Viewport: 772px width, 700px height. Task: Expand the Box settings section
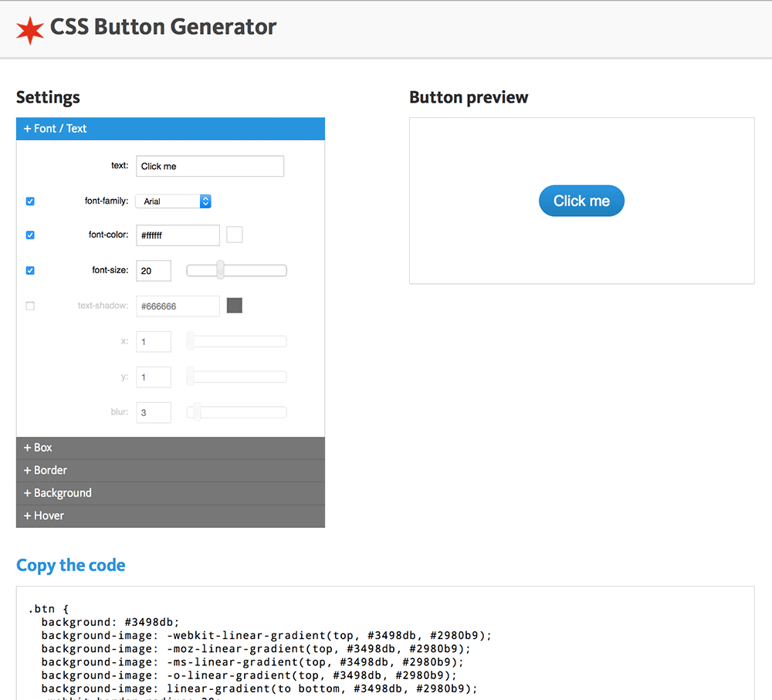(x=170, y=448)
